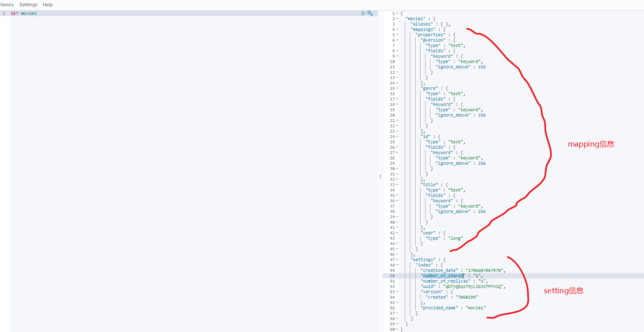Collapse the "fields" fold arrow on line 8
Image resolution: width=644 pixels, height=332 pixels.
397,51
